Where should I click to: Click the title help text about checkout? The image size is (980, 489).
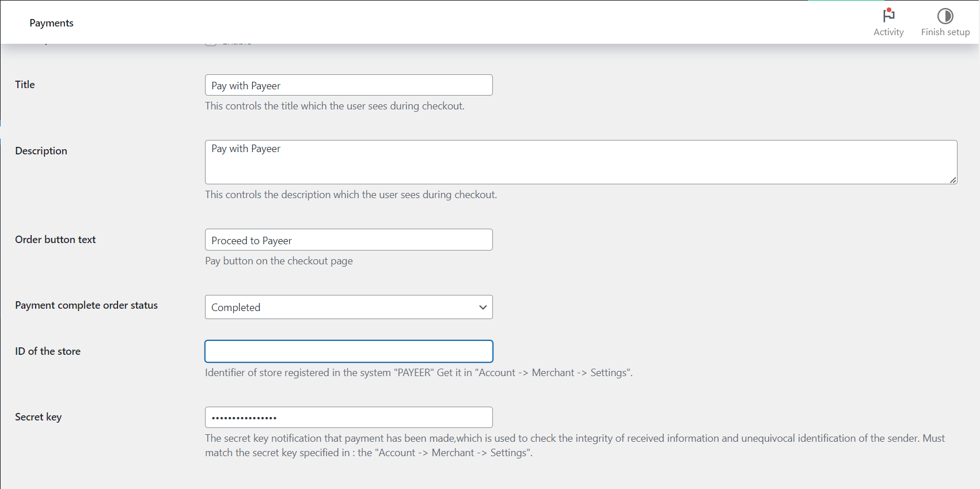click(335, 106)
